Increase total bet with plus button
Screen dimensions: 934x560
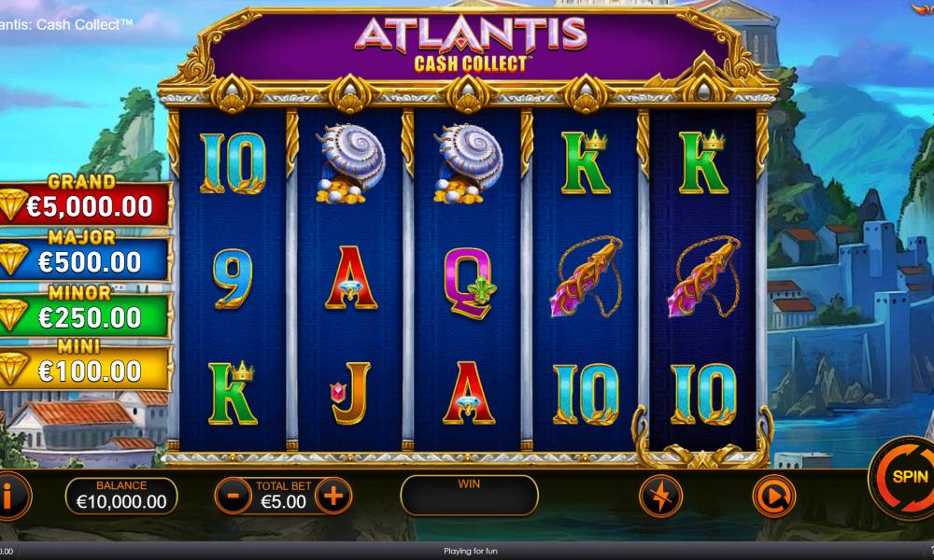(x=333, y=496)
